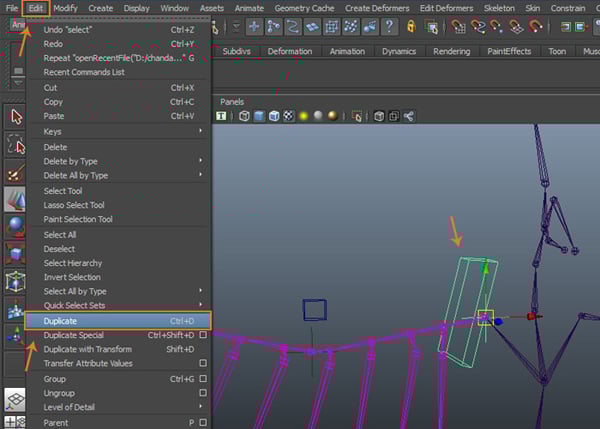Screen dimensions: 600x429
Task: Click the help question mark icon
Action: click(x=388, y=27)
